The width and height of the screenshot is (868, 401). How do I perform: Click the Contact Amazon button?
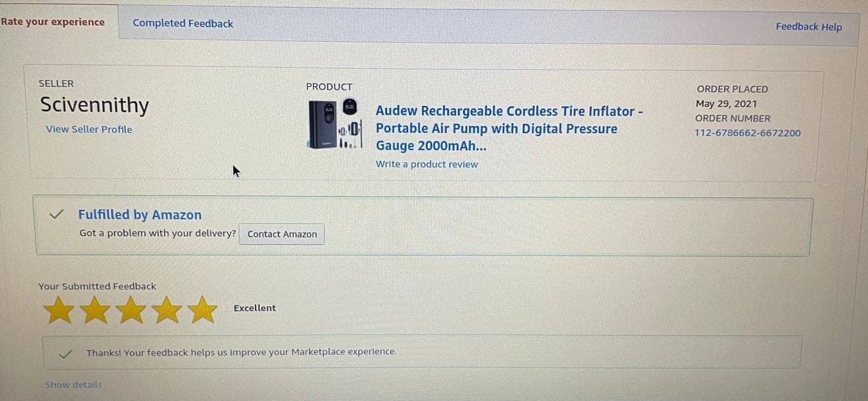coord(282,234)
